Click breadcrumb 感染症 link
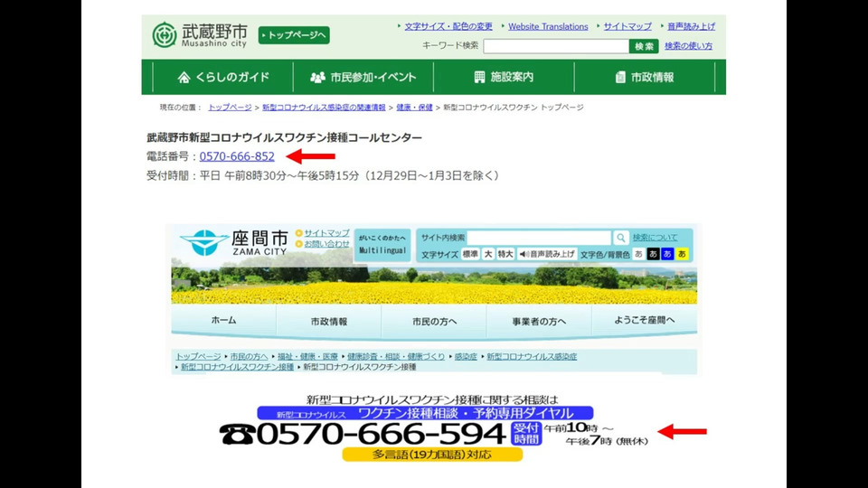 pos(466,356)
